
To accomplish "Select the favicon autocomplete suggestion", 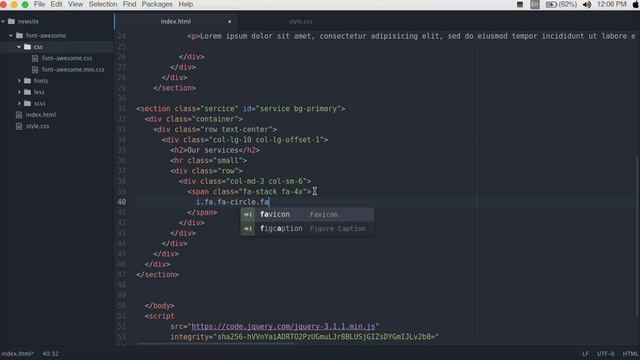I will point(307,215).
